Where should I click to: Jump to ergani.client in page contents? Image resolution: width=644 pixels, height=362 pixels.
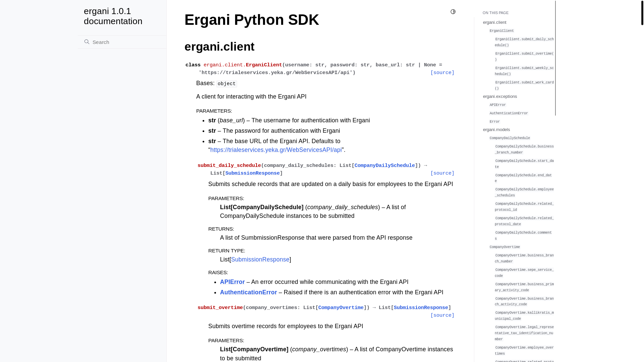(x=495, y=22)
